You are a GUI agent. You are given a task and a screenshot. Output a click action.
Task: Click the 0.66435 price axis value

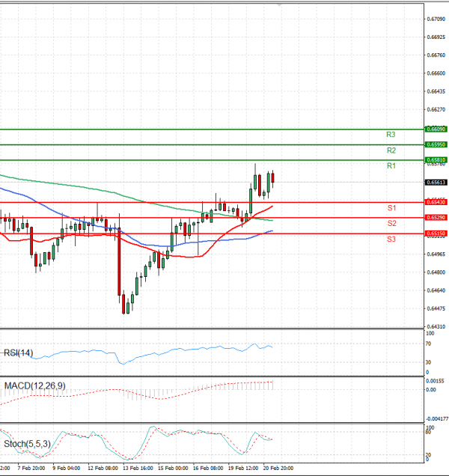pyautogui.click(x=436, y=91)
